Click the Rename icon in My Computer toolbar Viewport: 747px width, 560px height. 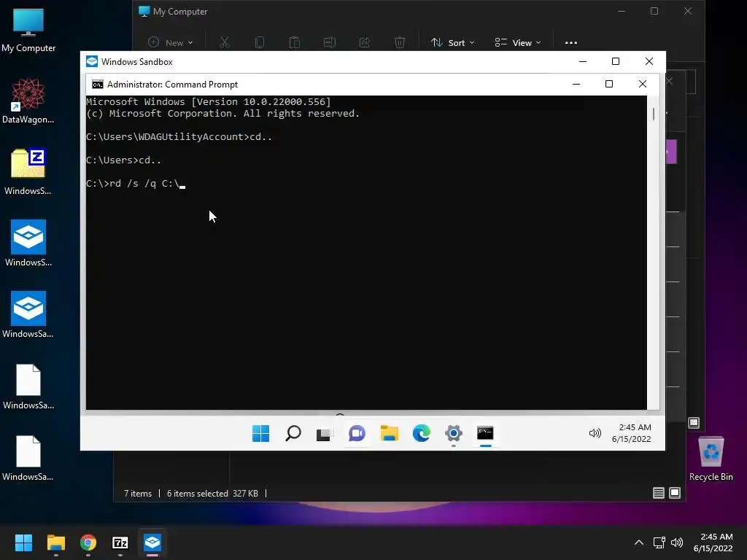pos(330,42)
